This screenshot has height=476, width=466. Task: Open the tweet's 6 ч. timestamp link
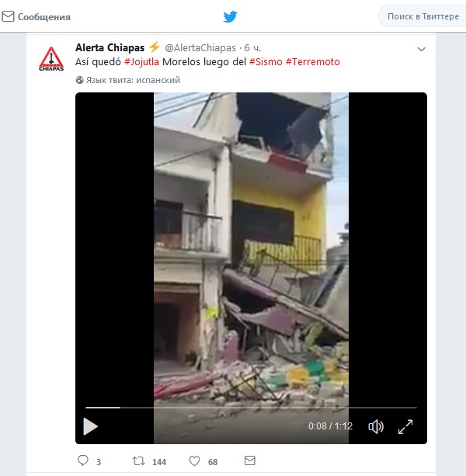252,48
